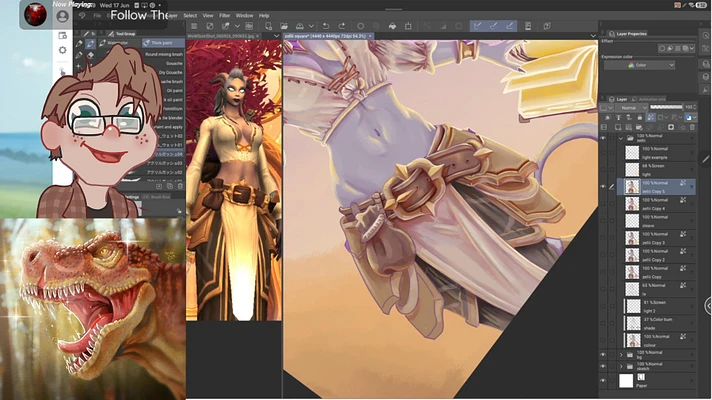Viewport: 712px width, 400px height.
Task: Select the eraser tool in tool palette
Action: (x=90, y=55)
